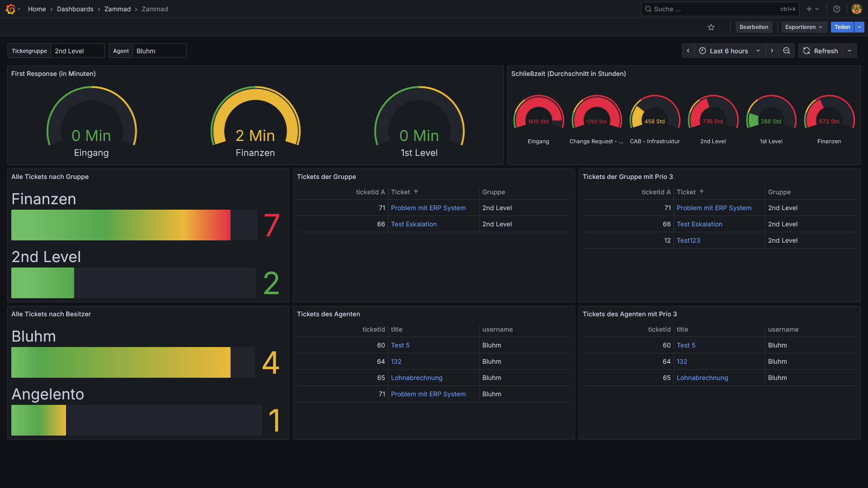Viewport: 868px width, 488px height.
Task: Select the Ticketgruppe 2nd Level variable
Action: click(77, 51)
